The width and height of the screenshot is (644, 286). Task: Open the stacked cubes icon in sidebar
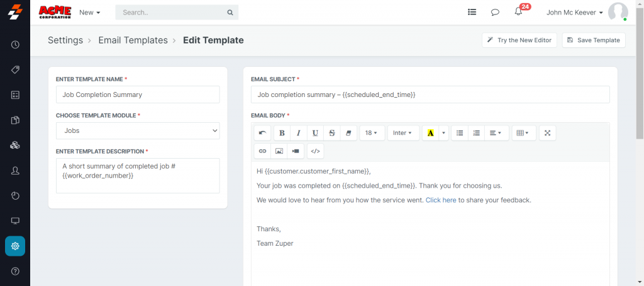tap(15, 146)
